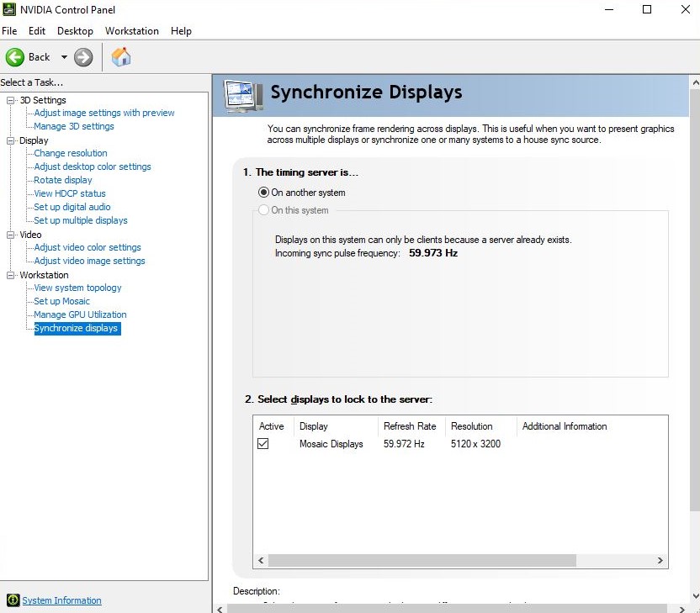Viewport: 700px width, 613px height.
Task: Open Set up Mosaic
Action: (x=62, y=301)
